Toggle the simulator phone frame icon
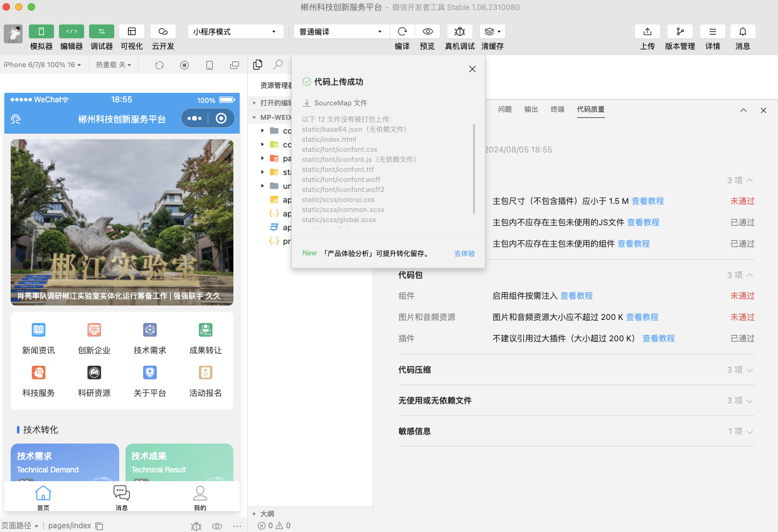Viewport: 778px width, 532px height. coord(210,65)
